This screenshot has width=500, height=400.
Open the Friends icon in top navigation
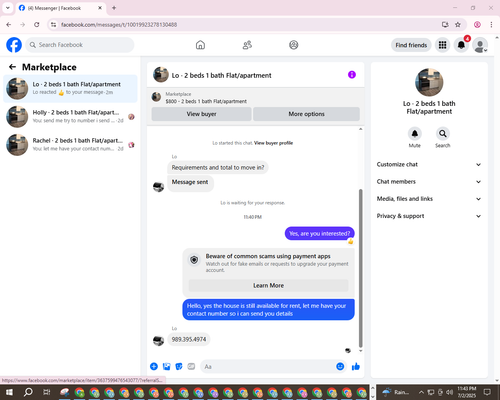pos(247,45)
